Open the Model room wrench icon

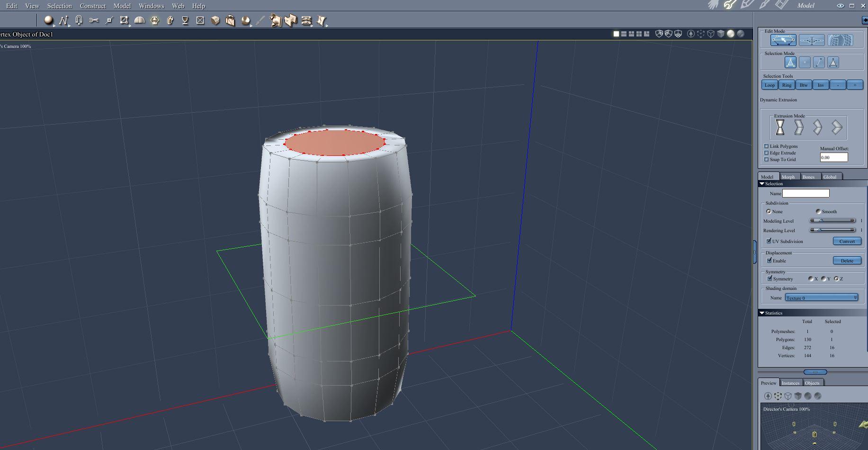(x=730, y=5)
